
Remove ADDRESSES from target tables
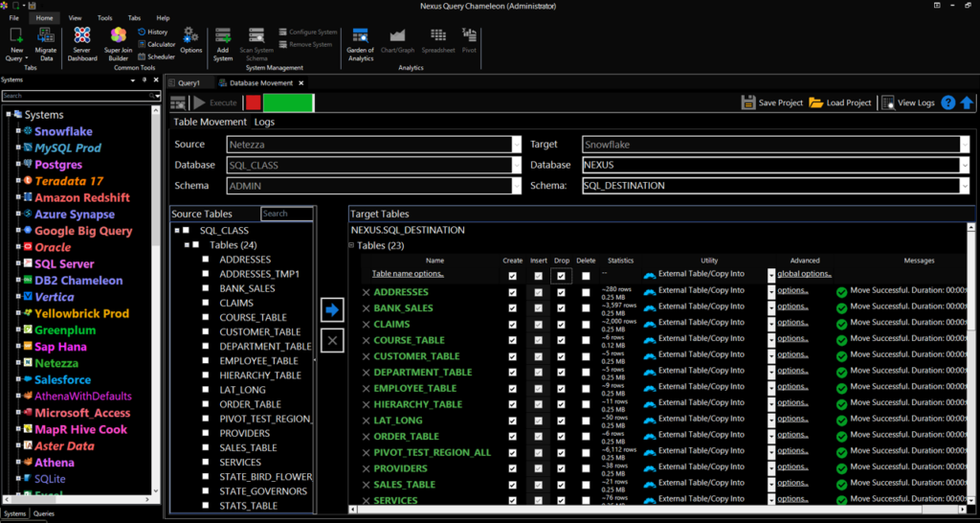(x=367, y=292)
